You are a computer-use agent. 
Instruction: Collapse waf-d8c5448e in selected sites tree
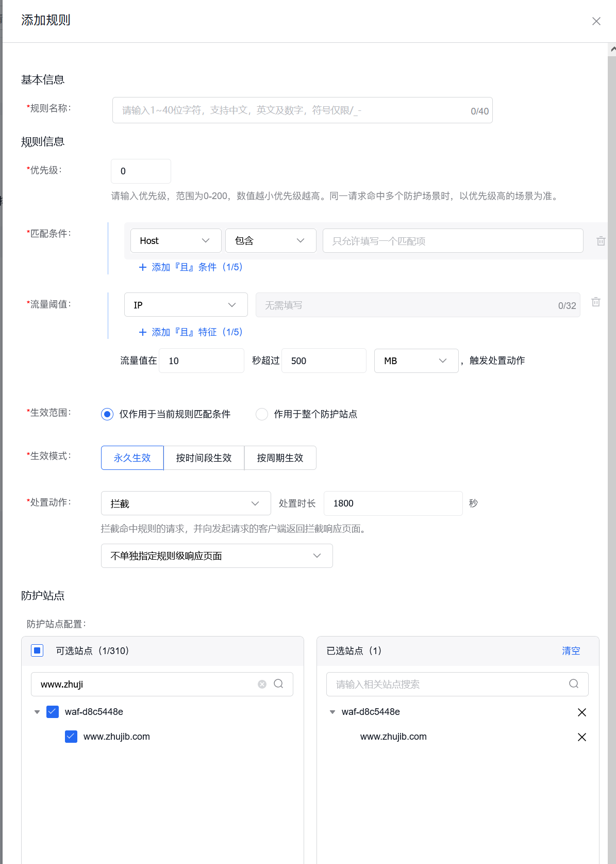(332, 712)
